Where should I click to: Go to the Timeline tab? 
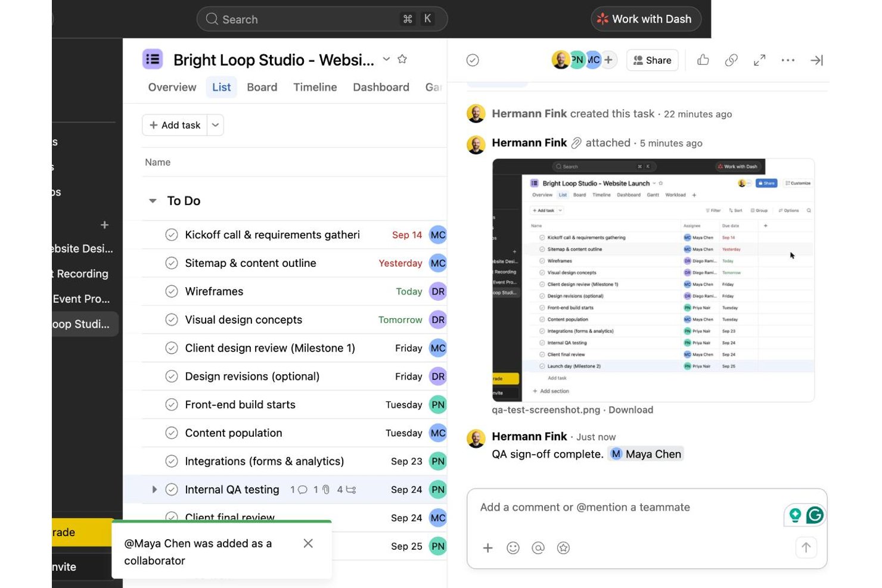point(315,87)
